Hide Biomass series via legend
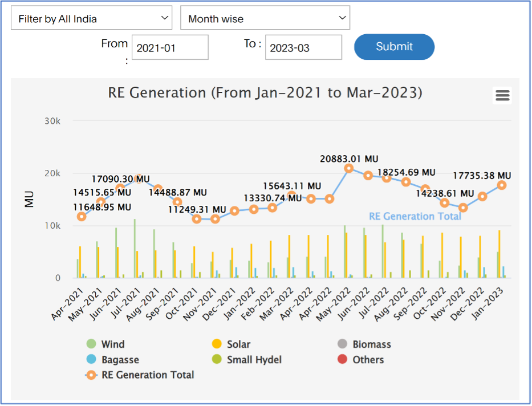This screenshot has width=532, height=406. [x=371, y=344]
